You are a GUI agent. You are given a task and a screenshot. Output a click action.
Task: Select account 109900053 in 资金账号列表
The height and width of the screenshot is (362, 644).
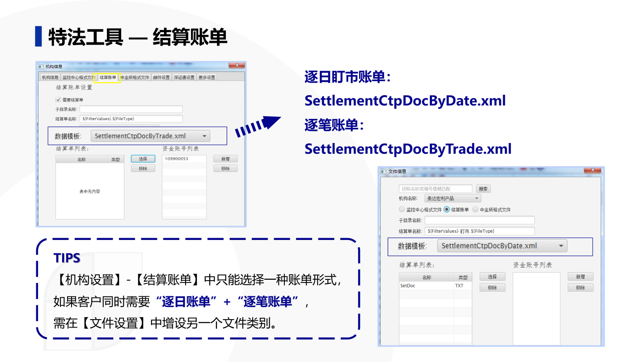pos(184,159)
